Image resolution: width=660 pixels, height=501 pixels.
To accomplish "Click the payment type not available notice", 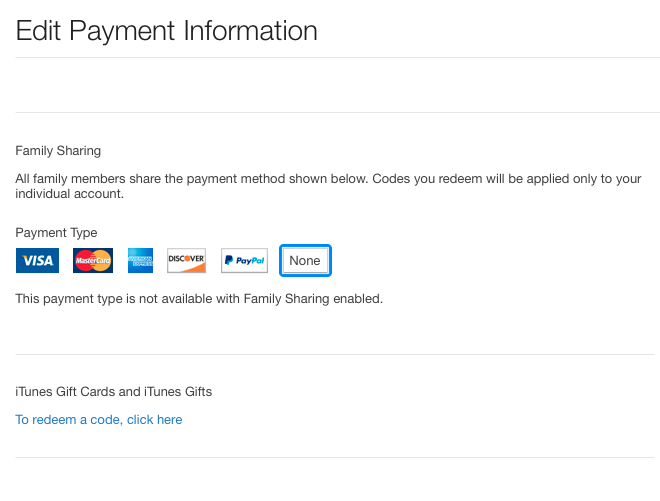I will pyautogui.click(x=199, y=298).
